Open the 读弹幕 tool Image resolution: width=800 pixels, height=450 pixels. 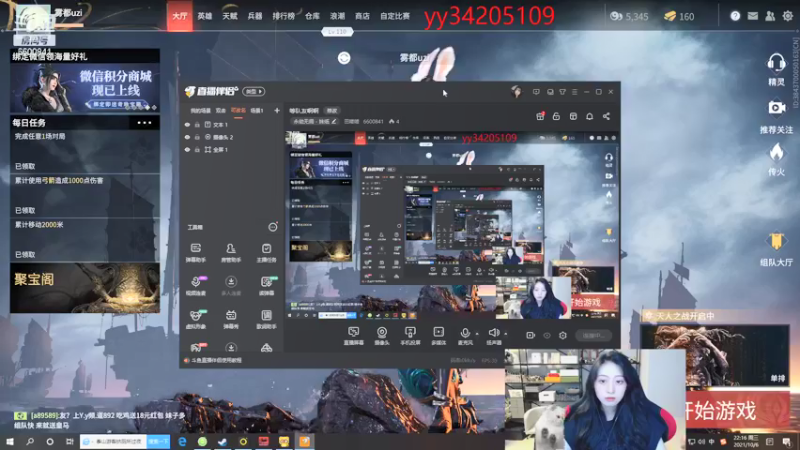pos(266,286)
